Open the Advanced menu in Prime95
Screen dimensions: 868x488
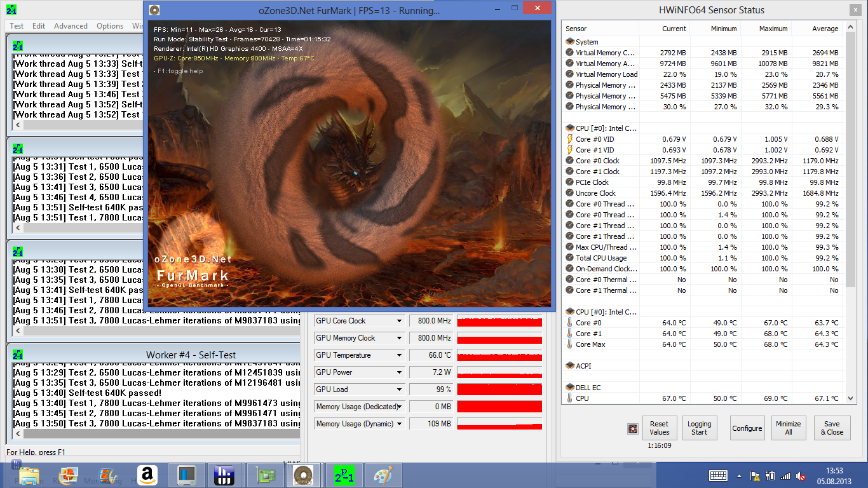(x=71, y=26)
